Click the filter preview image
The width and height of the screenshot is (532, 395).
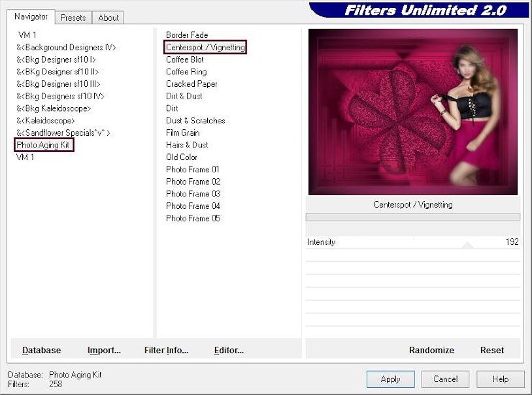pyautogui.click(x=413, y=112)
